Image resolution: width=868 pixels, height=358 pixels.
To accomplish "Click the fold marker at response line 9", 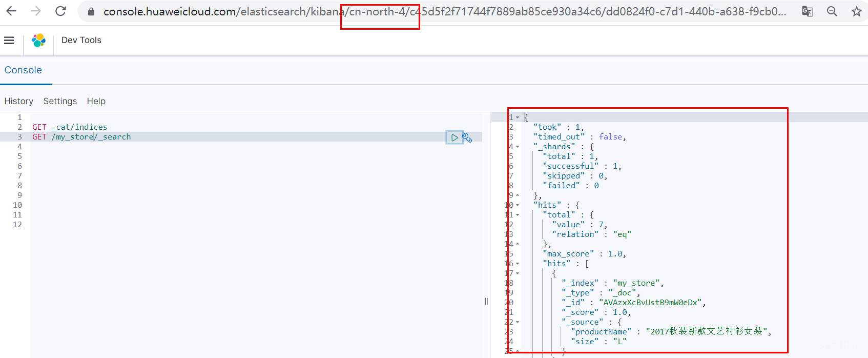I will (518, 195).
